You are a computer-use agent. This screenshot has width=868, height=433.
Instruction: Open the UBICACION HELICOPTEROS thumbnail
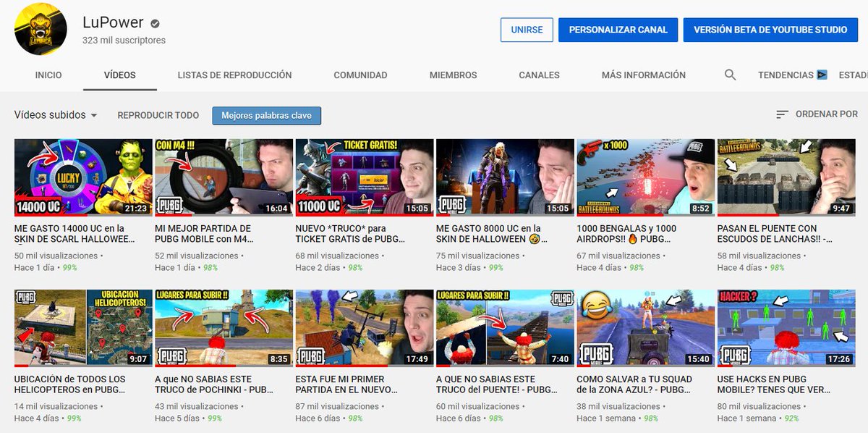pos(83,328)
